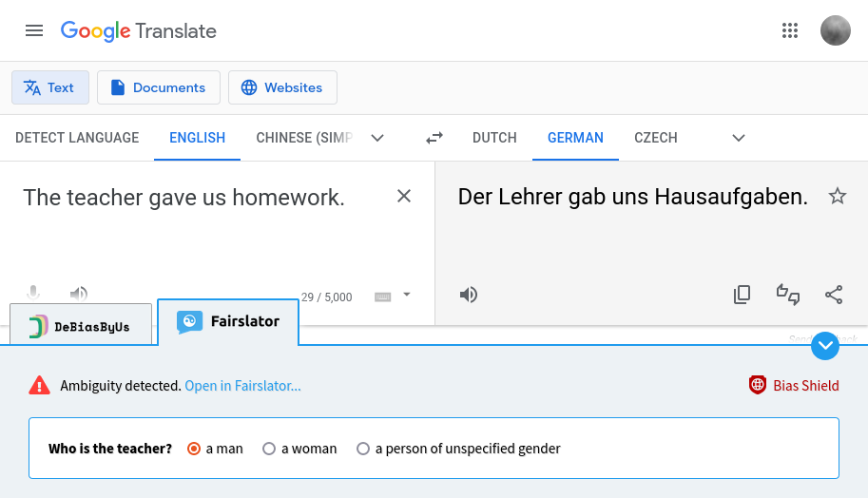Select the Fairslator tab

[x=228, y=322]
